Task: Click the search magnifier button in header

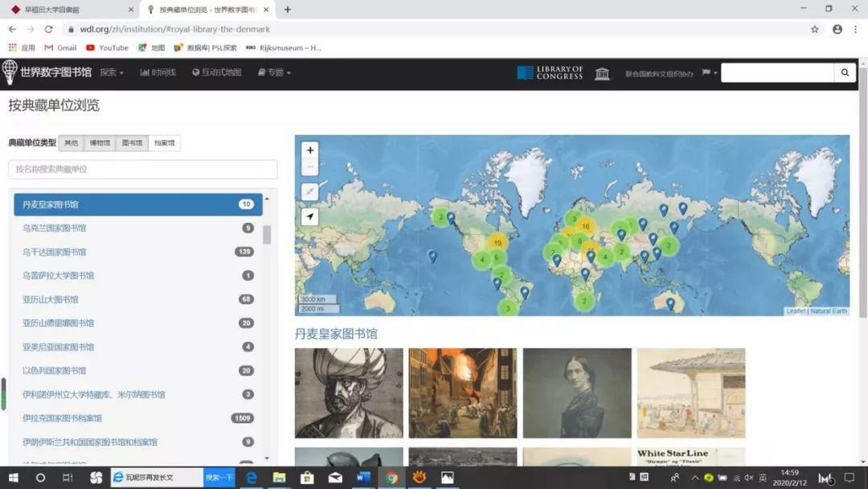Action: click(x=845, y=72)
